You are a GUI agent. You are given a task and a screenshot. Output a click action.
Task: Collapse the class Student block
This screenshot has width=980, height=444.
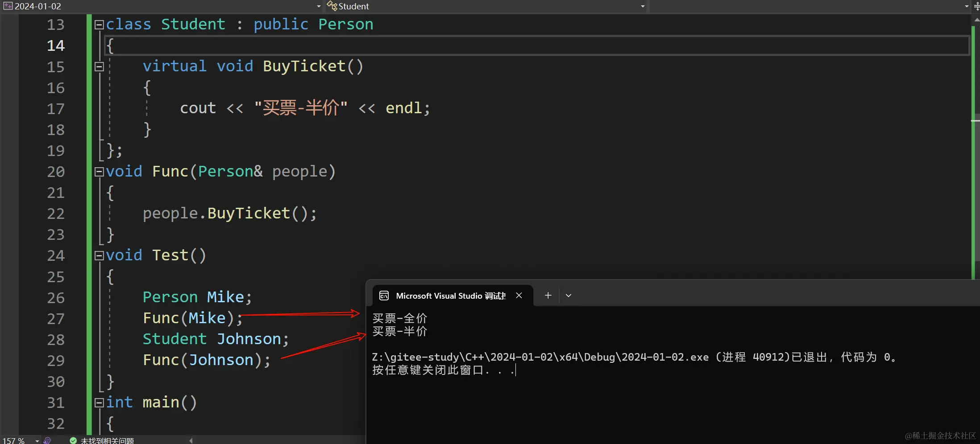click(x=99, y=25)
